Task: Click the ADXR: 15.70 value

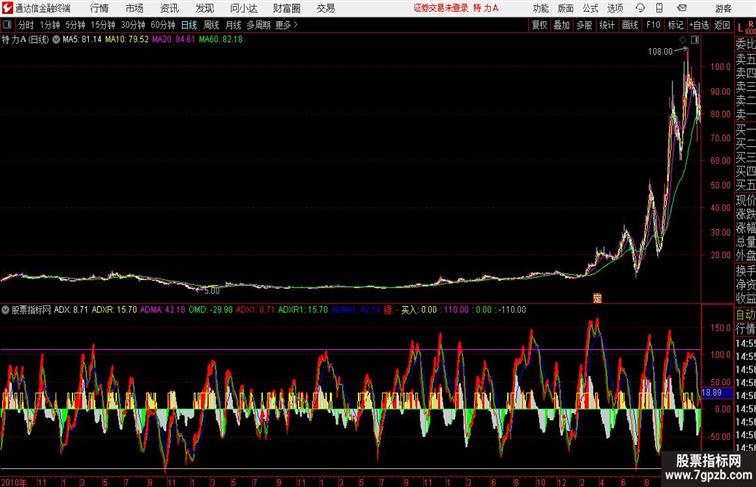Action: point(114,310)
